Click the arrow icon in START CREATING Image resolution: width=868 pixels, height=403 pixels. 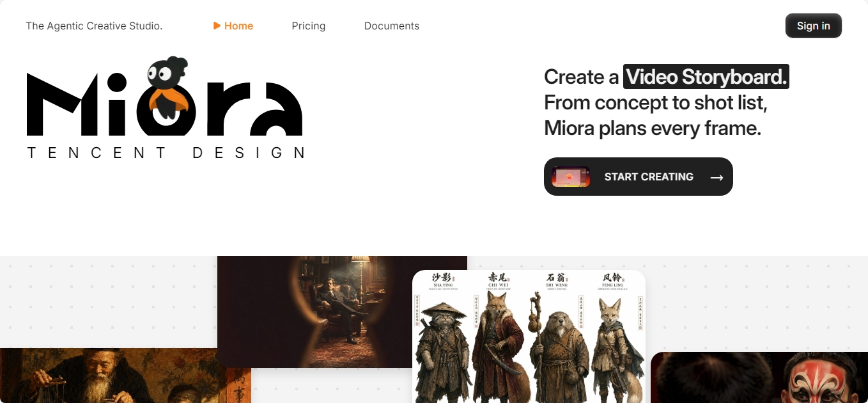717,177
